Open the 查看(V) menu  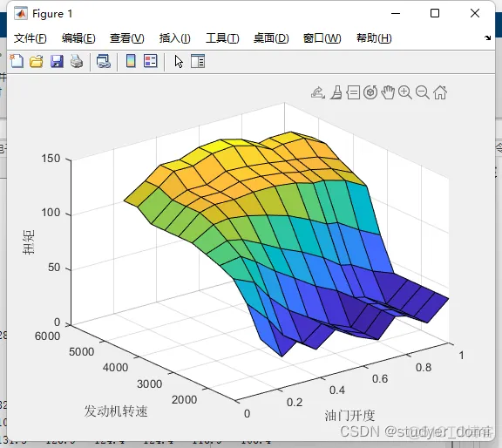tap(127, 38)
